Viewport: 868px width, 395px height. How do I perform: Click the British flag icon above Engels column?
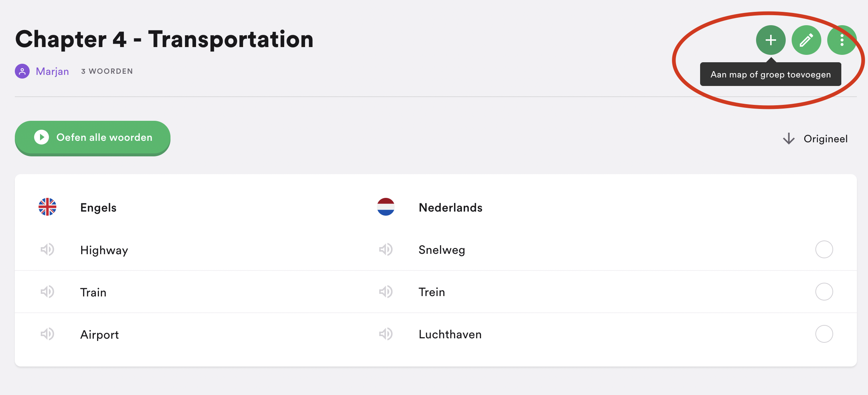[47, 208]
